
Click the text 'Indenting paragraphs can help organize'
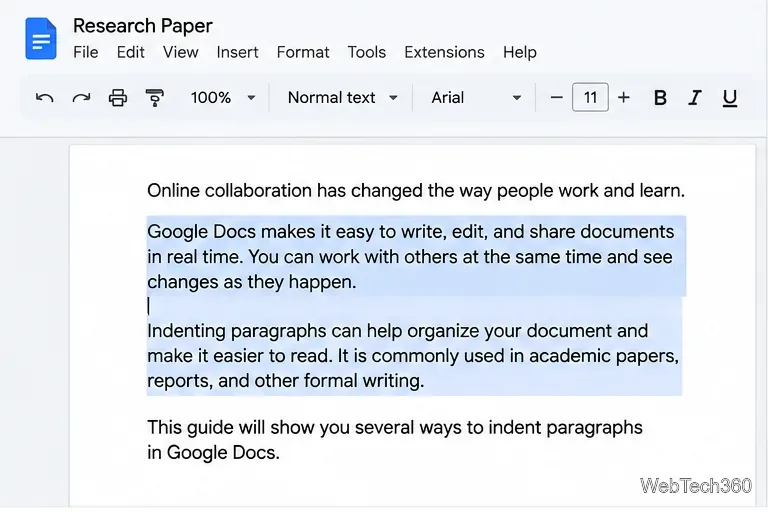[313, 331]
